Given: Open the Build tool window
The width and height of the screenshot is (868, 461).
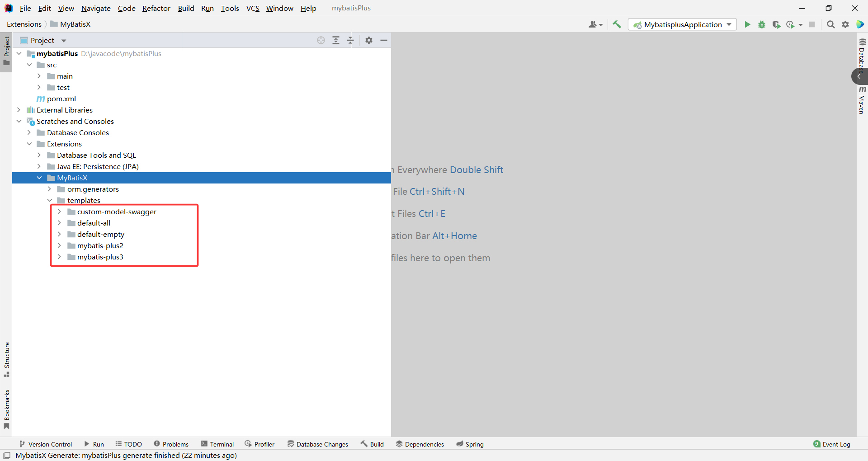Looking at the screenshot, I should point(372,444).
